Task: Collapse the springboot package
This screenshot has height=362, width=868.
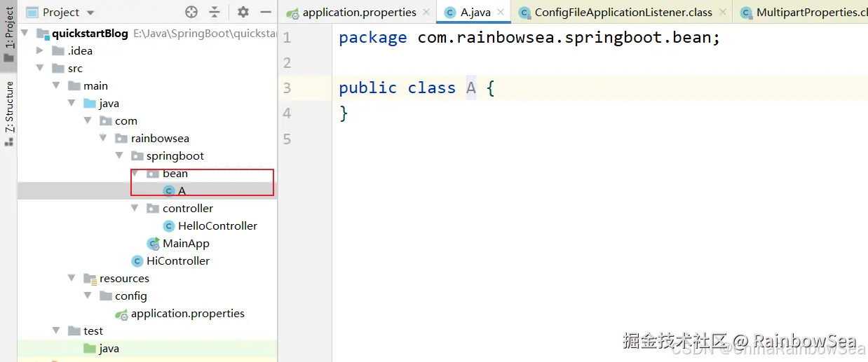Action: [x=119, y=155]
